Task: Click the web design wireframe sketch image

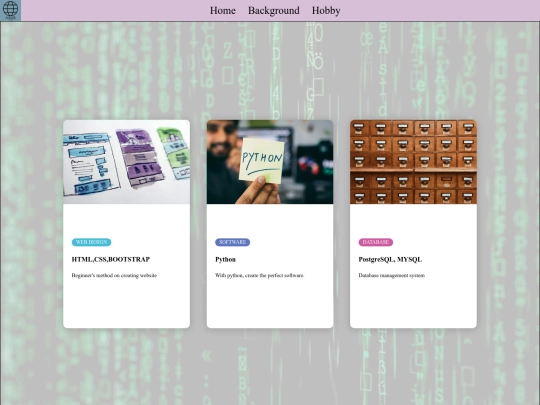Action: [x=126, y=162]
